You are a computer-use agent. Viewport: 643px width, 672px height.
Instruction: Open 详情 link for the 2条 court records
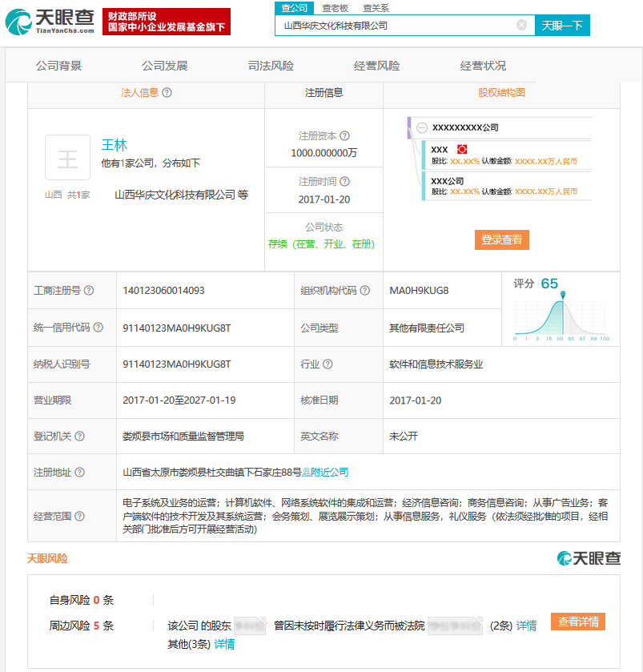526,626
